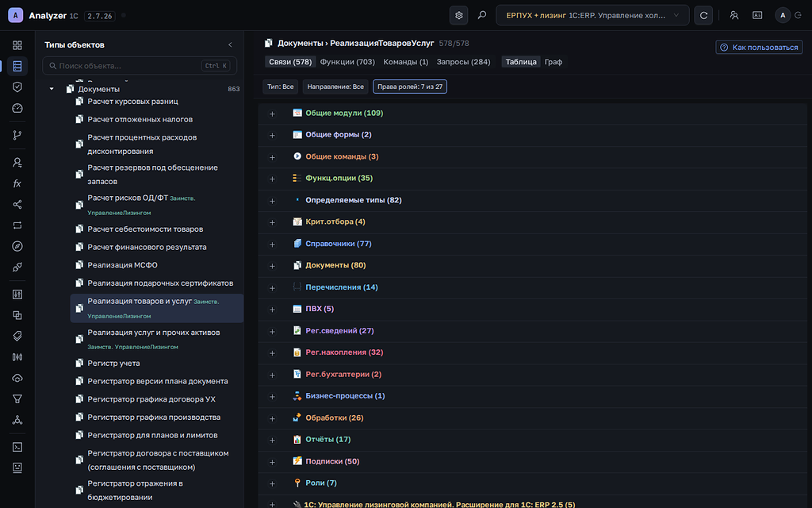Open the ЕРПУХ + лизинг configuration dropdown
Viewport: 812px width, 508px height.
tap(592, 16)
